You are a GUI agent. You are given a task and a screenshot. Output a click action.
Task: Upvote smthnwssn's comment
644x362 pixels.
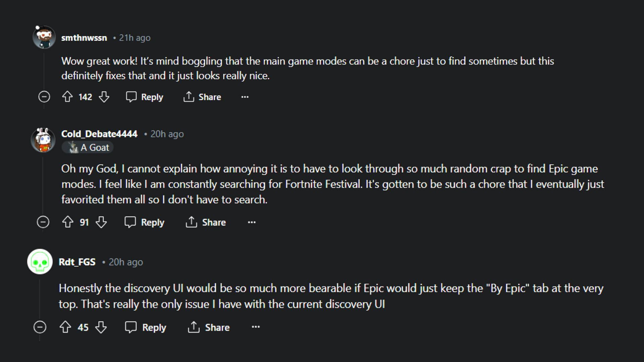coord(67,97)
